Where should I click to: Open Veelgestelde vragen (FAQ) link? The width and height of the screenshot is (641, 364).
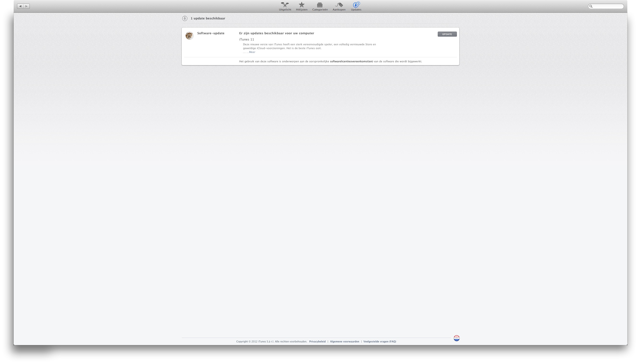point(380,342)
